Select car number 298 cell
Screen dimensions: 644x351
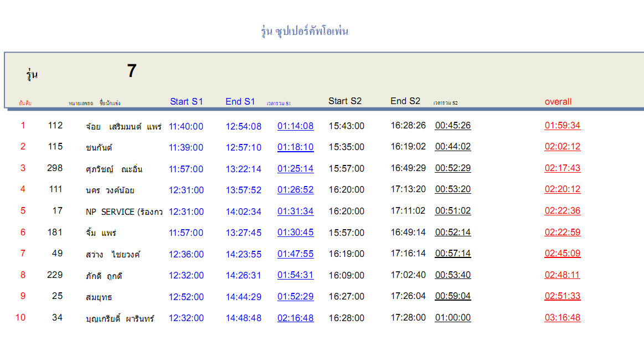pyautogui.click(x=55, y=168)
